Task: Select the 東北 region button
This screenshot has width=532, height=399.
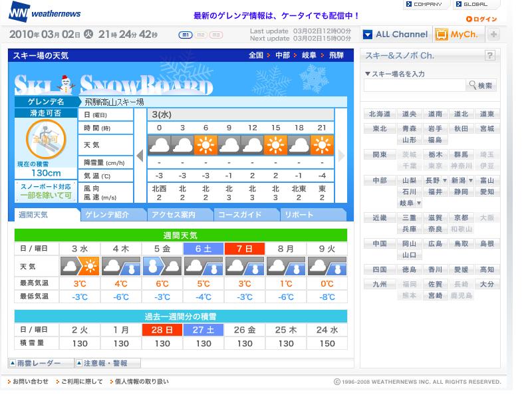Action: coord(380,128)
